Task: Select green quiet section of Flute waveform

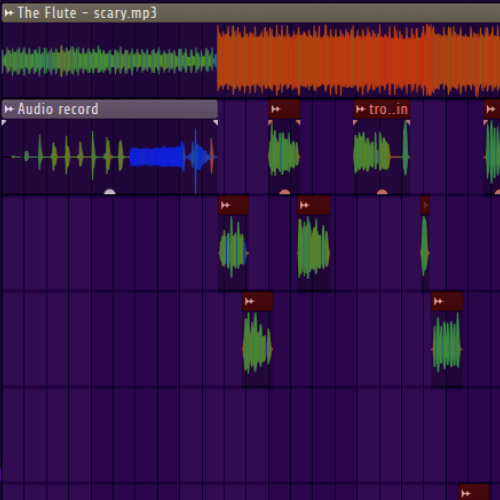Action: pyautogui.click(x=109, y=61)
